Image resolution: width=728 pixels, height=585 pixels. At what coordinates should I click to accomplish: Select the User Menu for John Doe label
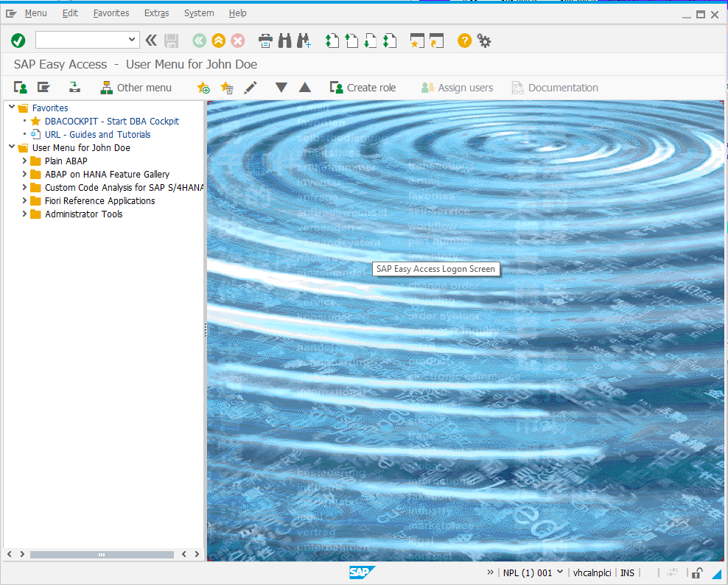[x=81, y=147]
